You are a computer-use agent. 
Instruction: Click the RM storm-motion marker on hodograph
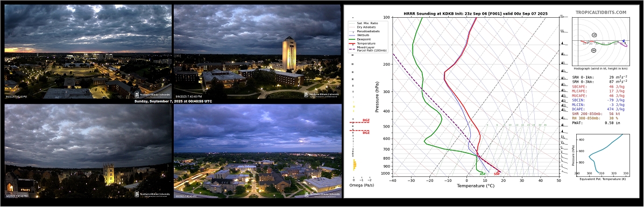point(593,50)
